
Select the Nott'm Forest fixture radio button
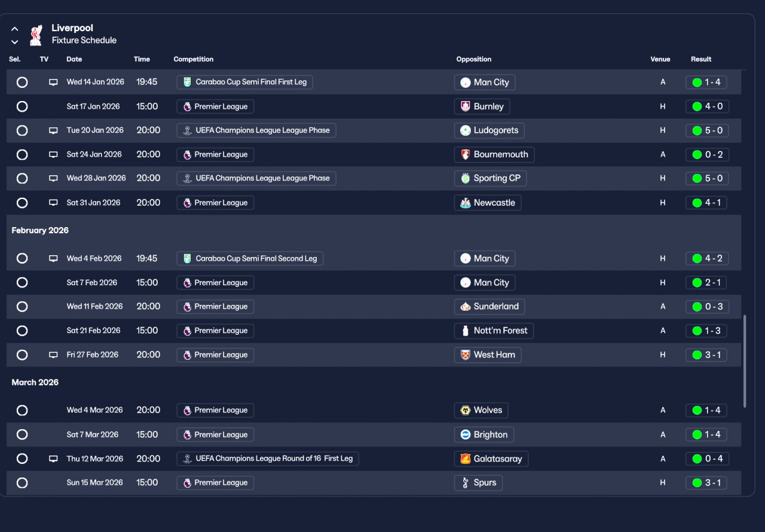(x=22, y=331)
